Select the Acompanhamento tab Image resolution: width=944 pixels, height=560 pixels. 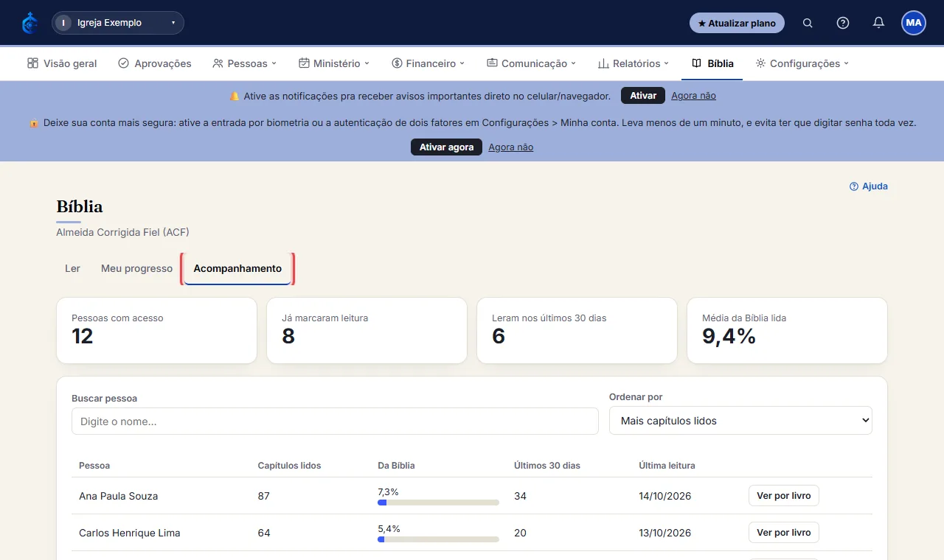point(237,268)
